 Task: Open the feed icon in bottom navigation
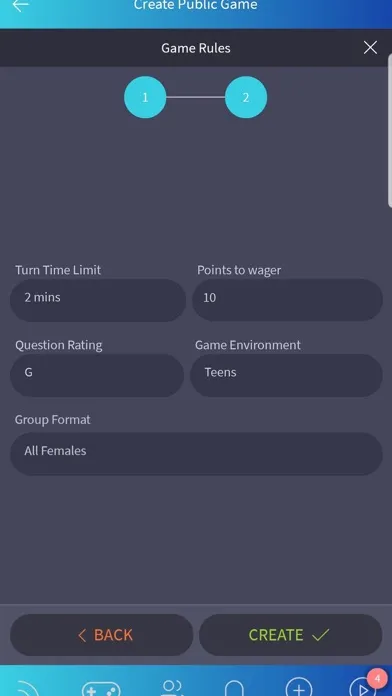(27, 688)
